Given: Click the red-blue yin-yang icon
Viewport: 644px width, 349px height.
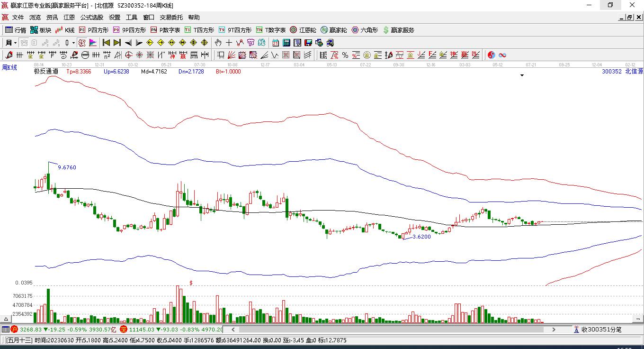Looking at the screenshot, I should (x=492, y=55).
